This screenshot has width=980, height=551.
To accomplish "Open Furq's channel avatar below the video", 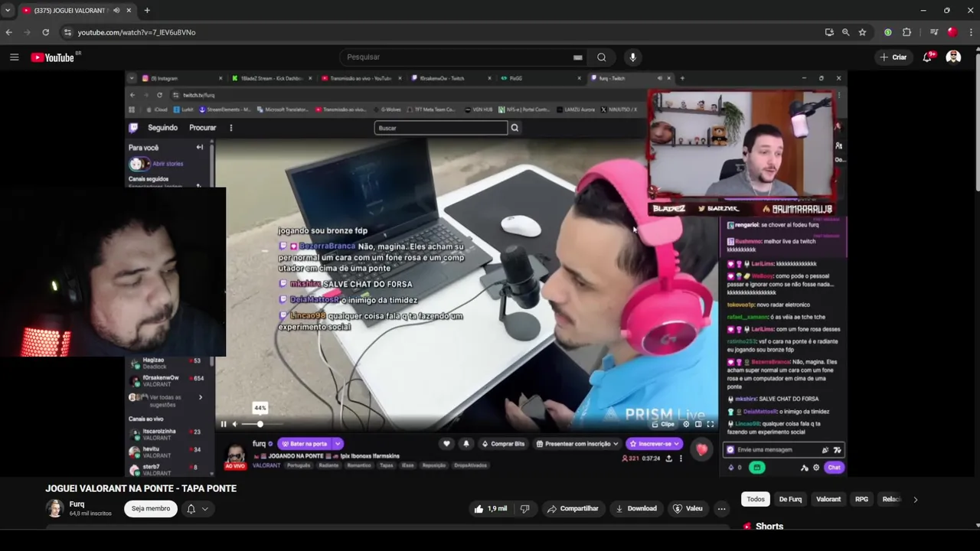I will click(x=54, y=508).
